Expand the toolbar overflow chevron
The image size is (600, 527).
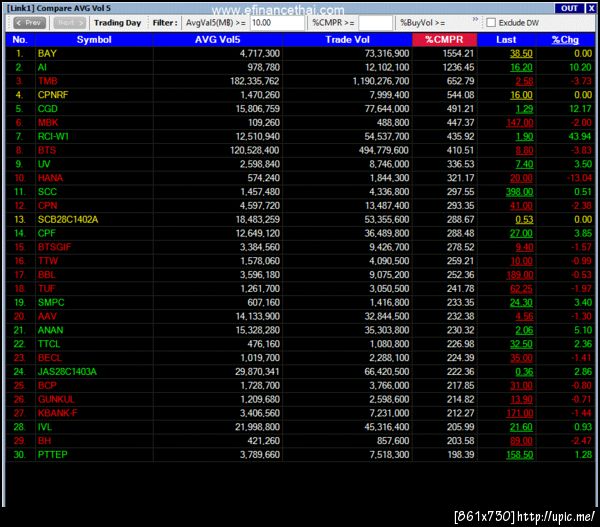coord(475,19)
